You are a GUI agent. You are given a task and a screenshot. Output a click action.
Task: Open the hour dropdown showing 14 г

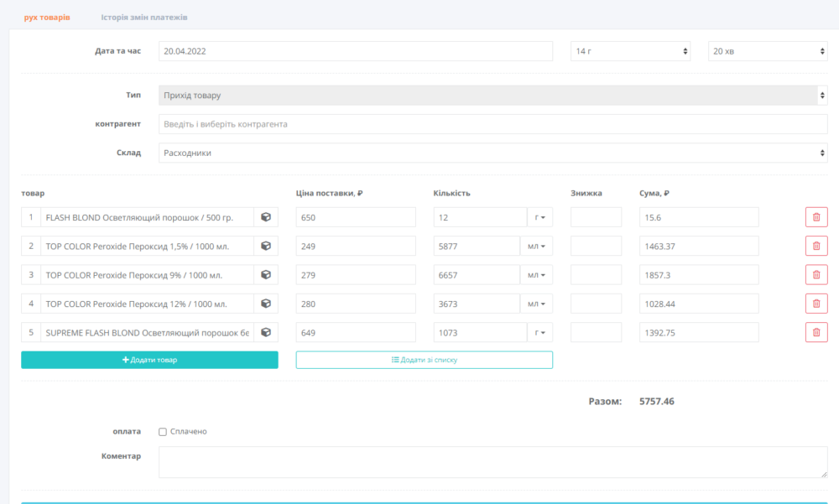point(630,51)
